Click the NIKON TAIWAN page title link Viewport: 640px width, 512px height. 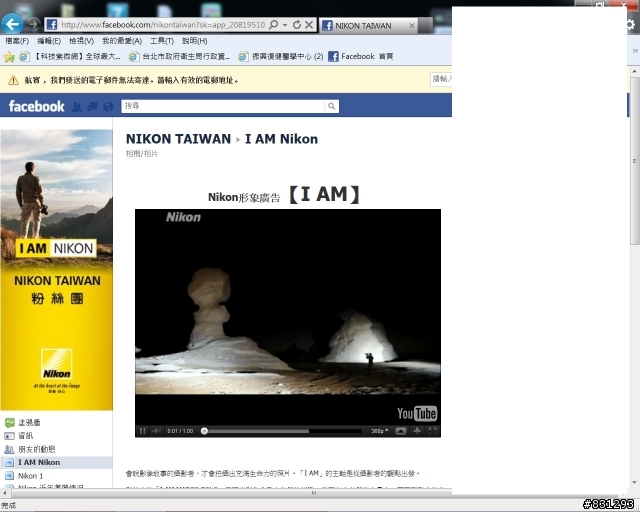[178, 139]
